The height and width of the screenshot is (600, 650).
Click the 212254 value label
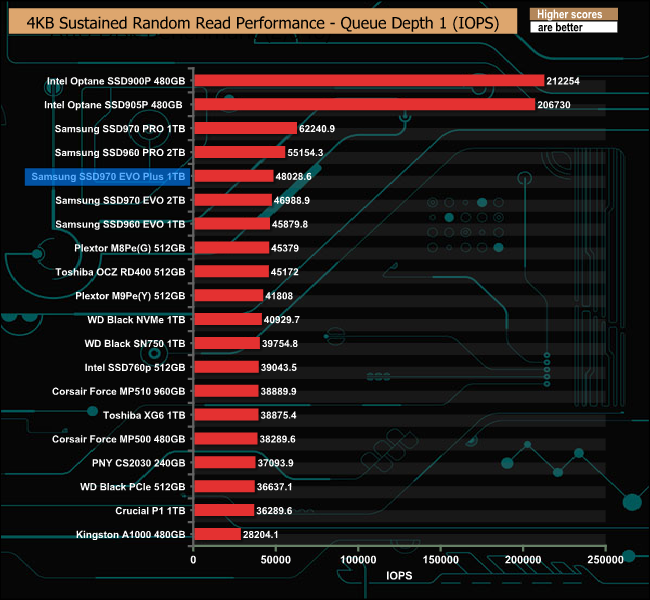click(563, 81)
